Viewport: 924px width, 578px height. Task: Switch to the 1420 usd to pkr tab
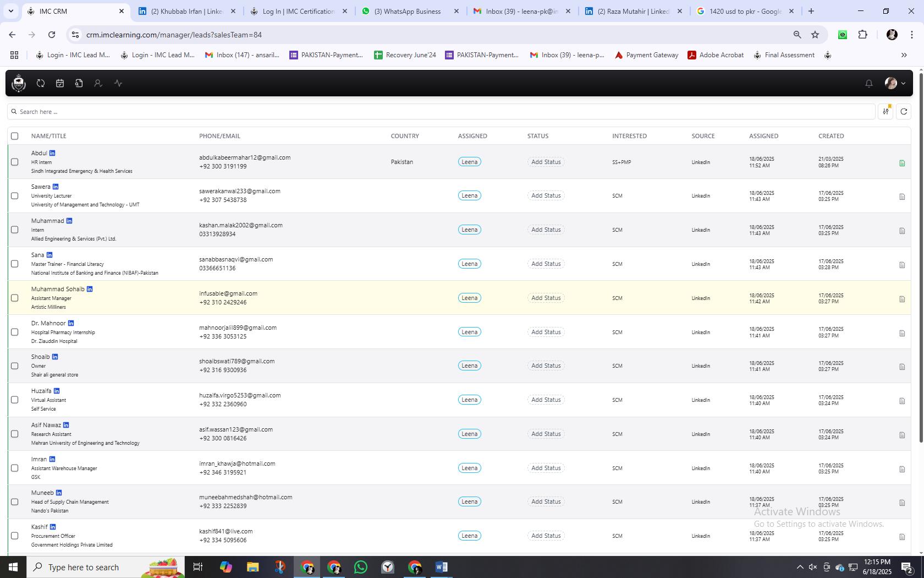[745, 11]
